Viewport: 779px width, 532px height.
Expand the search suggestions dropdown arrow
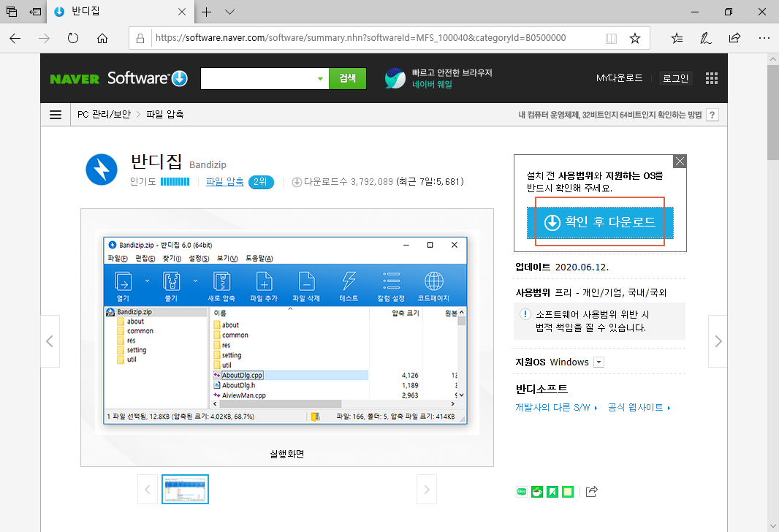[321, 78]
